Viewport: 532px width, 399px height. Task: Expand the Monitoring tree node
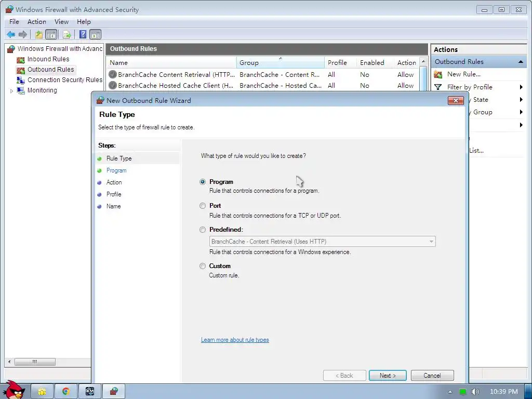(11, 91)
